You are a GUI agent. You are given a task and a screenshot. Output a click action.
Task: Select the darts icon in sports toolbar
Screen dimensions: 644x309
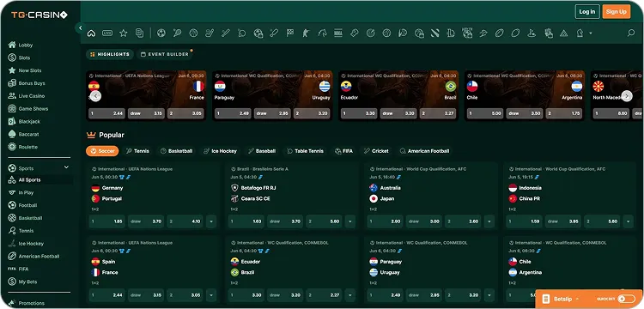click(370, 33)
